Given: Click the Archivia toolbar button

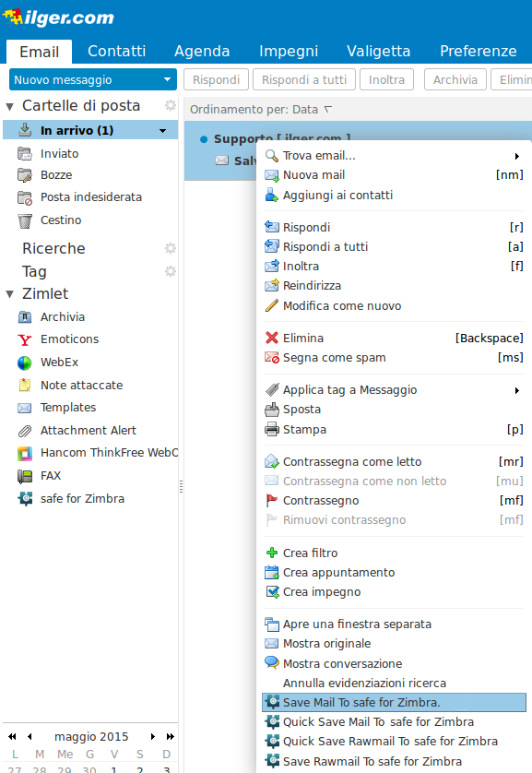Looking at the screenshot, I should 455,79.
